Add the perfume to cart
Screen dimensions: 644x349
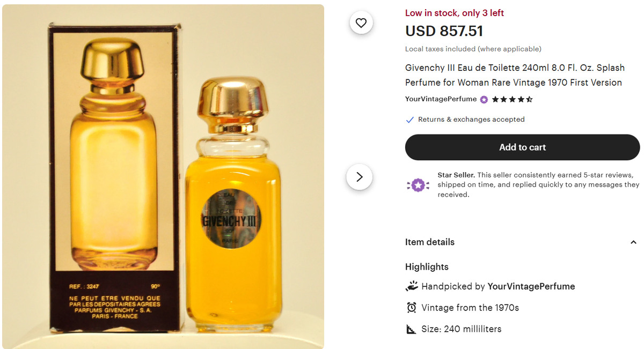pyautogui.click(x=522, y=147)
